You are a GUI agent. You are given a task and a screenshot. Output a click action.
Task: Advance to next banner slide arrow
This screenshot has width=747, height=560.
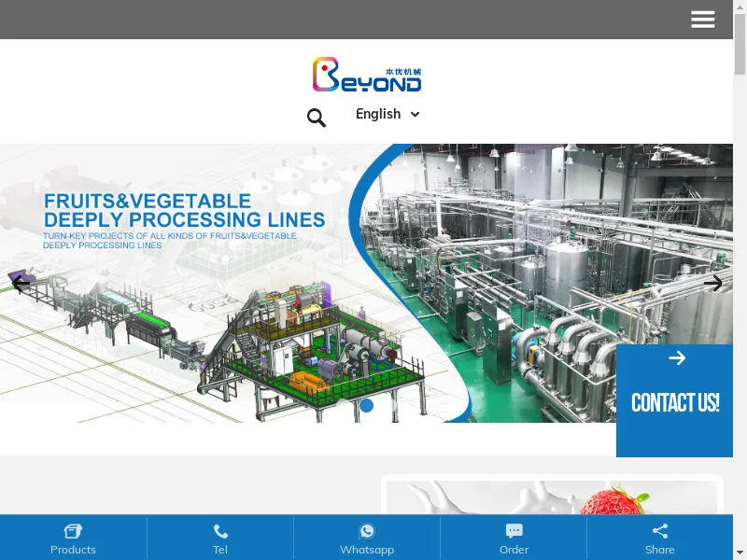point(712,283)
